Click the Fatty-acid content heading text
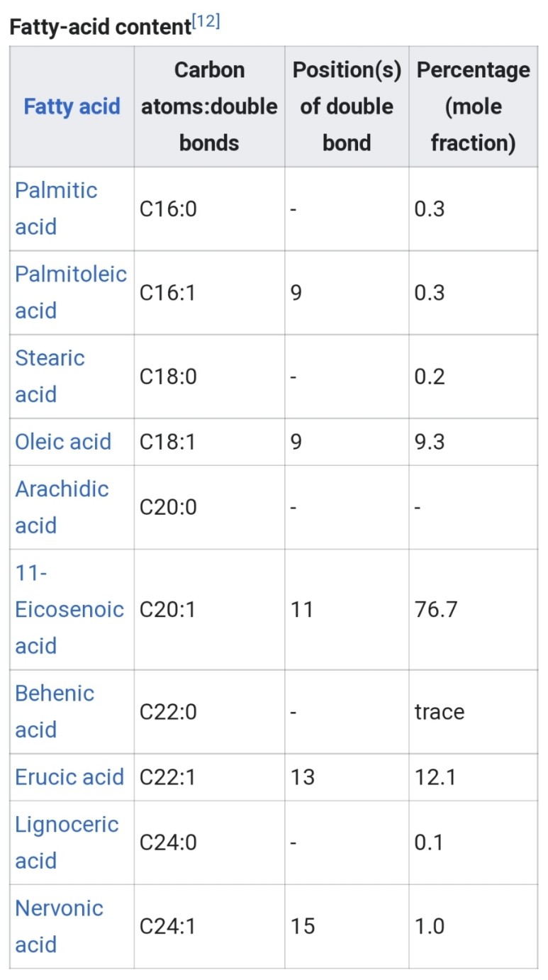The height and width of the screenshot is (980, 548). pyautogui.click(x=99, y=27)
